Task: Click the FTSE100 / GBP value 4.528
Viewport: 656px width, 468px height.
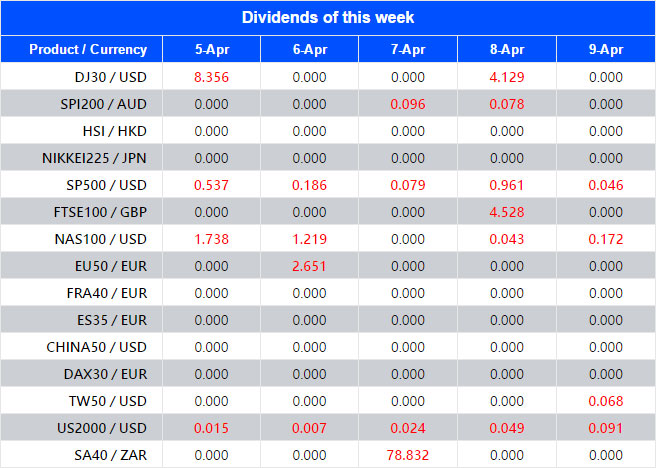Action: click(x=506, y=212)
